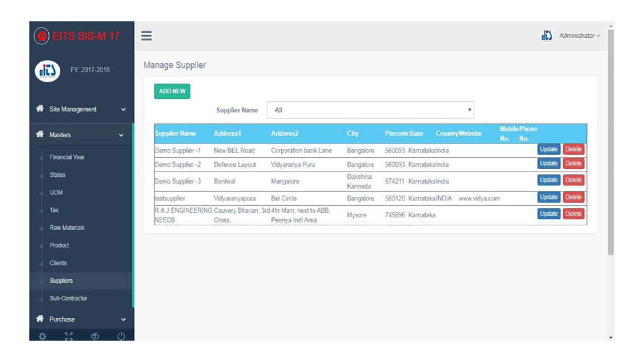Click the Supplier Name column header
Screen dimensions: 644x362
pos(176,133)
